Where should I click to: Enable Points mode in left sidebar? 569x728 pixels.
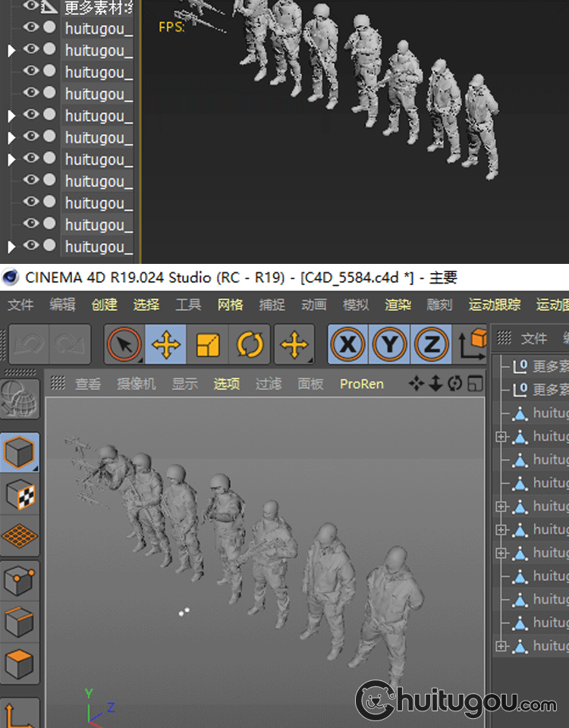tap(19, 582)
